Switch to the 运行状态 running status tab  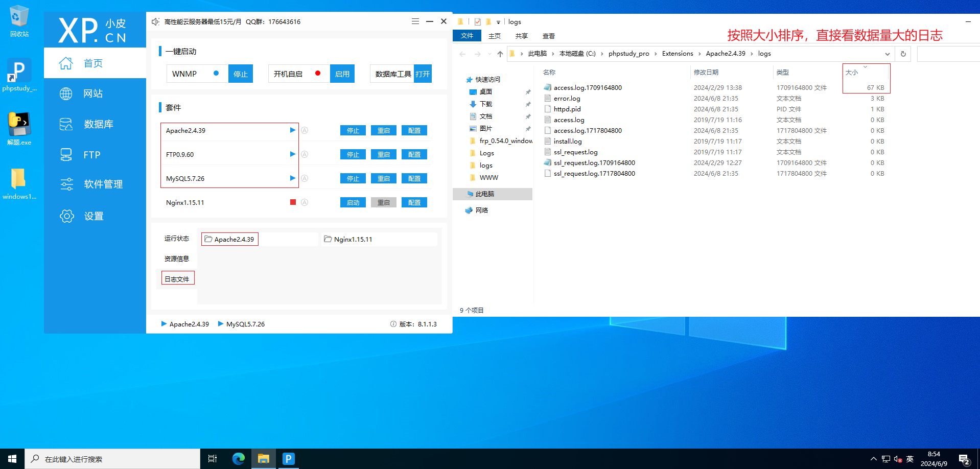(177, 239)
